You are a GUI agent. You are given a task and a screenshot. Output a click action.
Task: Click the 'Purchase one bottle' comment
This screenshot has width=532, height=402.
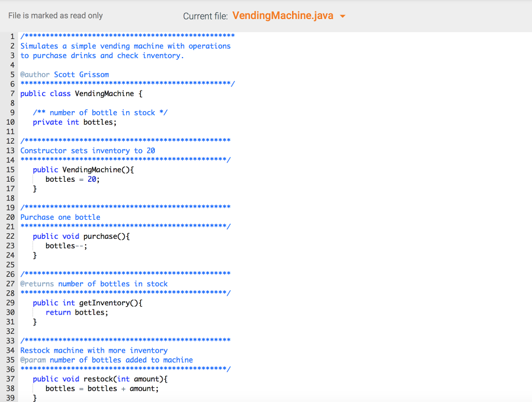pos(60,217)
